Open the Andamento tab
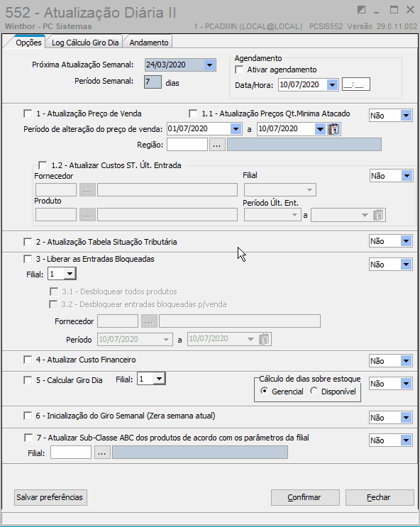The image size is (420, 527). coord(148,43)
